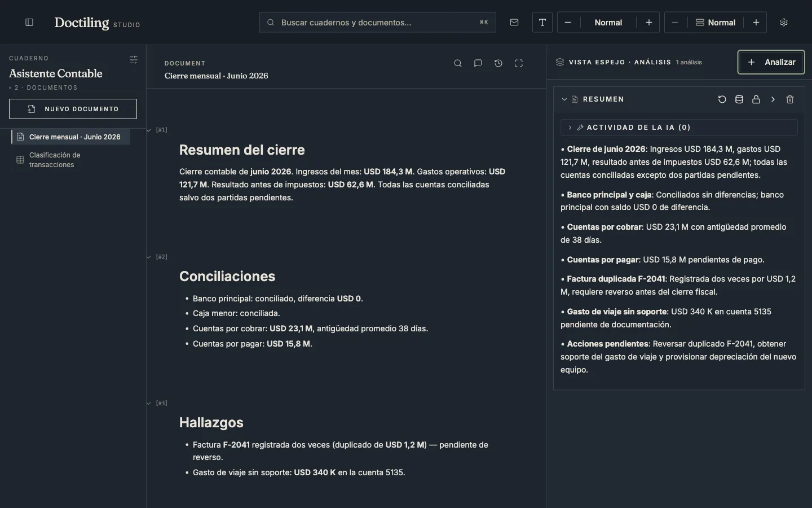This screenshot has height=508, width=812.
Task: Click the wrench icon in Actividad de la IA
Action: point(580,128)
